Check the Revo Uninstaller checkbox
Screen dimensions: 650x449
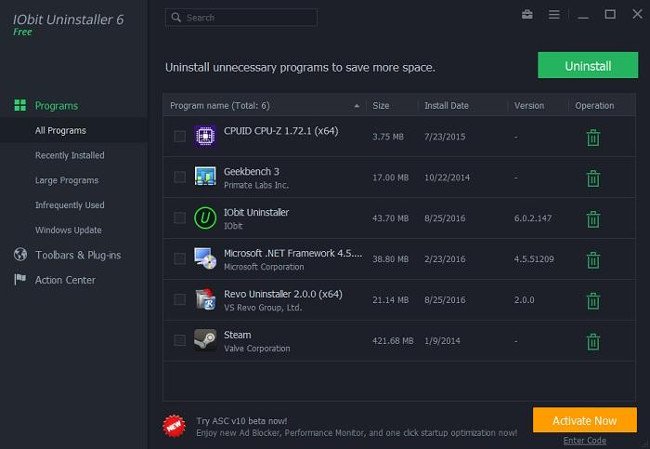pyautogui.click(x=179, y=299)
